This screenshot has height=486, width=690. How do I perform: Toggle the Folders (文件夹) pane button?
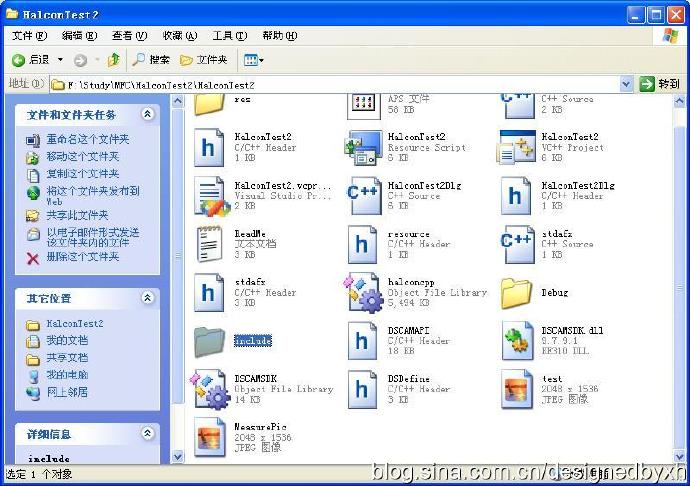203,59
